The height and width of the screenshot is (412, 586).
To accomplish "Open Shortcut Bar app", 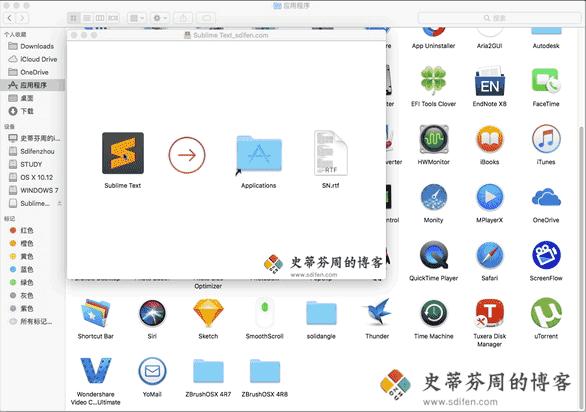I will coord(96,313).
